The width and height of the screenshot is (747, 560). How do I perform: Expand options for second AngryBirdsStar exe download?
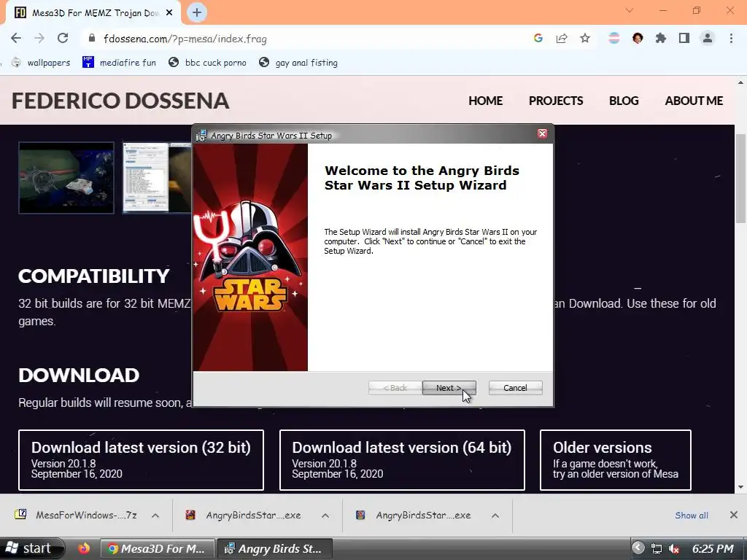point(495,516)
